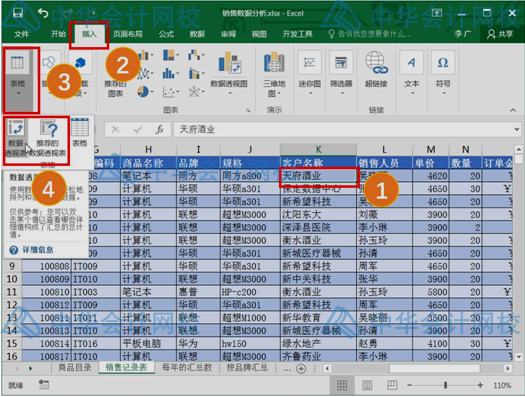The width and height of the screenshot is (525, 397).
Task: Click the zoom slider handle
Action: (446, 385)
